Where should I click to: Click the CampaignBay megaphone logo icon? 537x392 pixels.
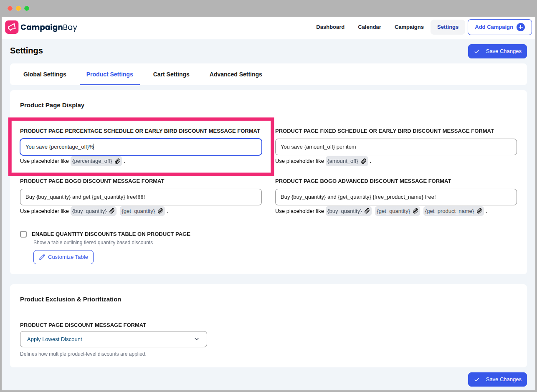(12, 27)
